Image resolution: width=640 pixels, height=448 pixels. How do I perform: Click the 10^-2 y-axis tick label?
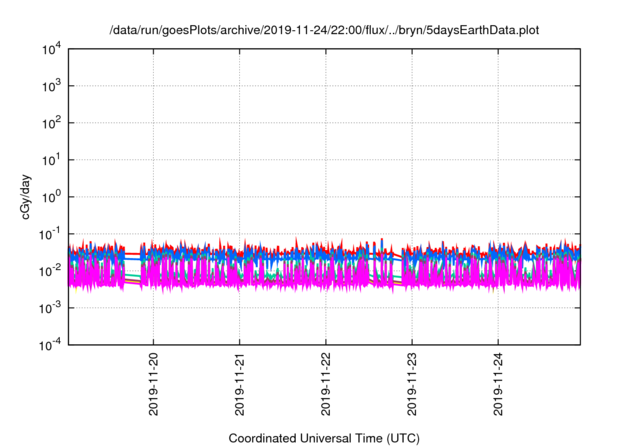pyautogui.click(x=50, y=271)
